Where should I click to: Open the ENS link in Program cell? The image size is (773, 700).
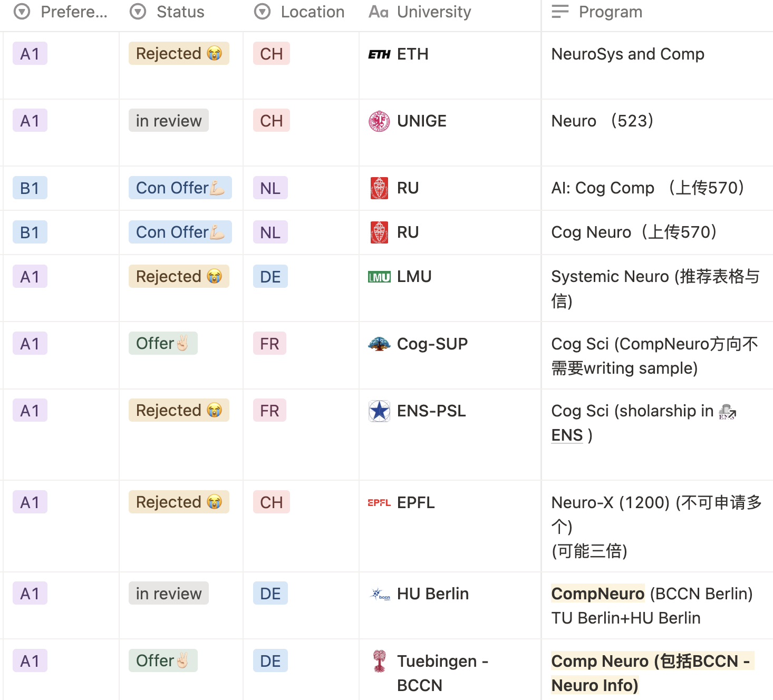coord(567,435)
